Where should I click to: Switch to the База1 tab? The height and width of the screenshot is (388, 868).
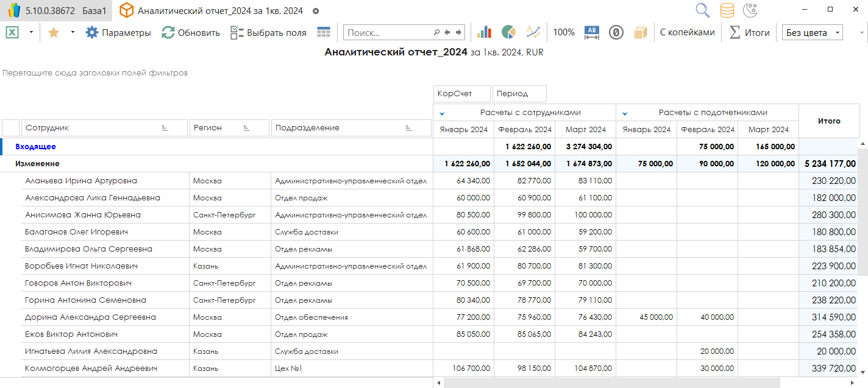[x=94, y=11]
